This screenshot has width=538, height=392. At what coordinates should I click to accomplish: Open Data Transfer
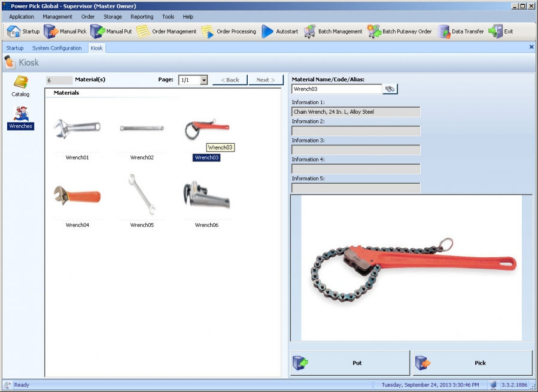pos(461,31)
